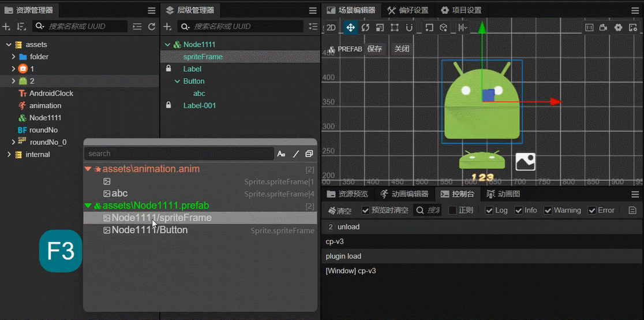Open the Hierarchy panel hamburger menu
The height and width of the screenshot is (320, 644).
(313, 11)
